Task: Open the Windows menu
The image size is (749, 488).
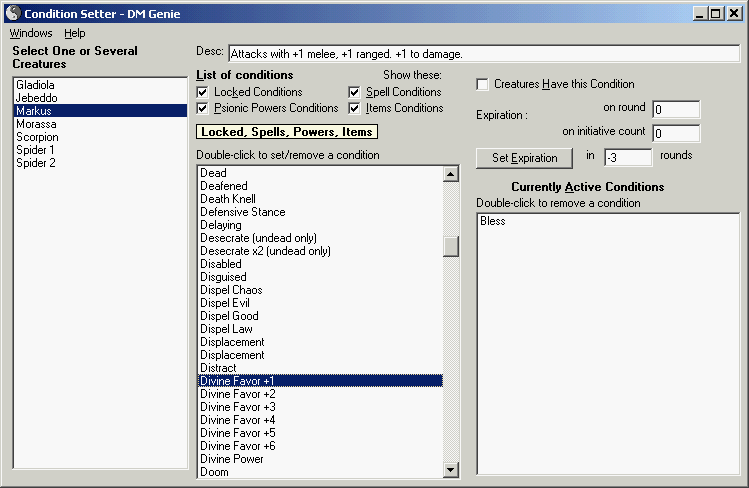Action: [31, 33]
